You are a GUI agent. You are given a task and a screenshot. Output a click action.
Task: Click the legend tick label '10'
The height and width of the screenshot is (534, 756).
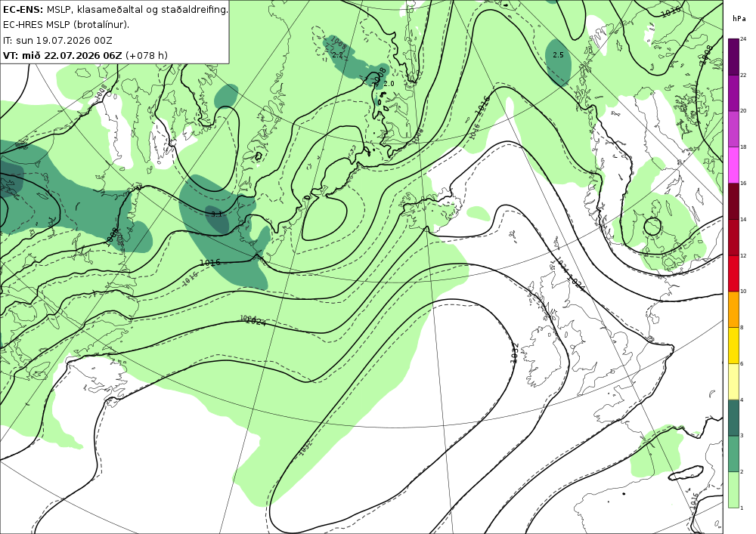click(x=743, y=292)
